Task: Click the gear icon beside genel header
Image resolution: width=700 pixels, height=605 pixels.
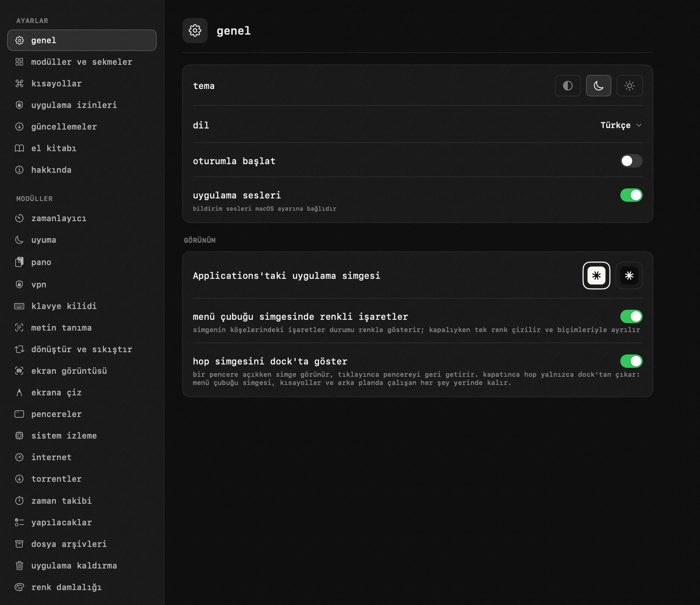Action: 195,31
